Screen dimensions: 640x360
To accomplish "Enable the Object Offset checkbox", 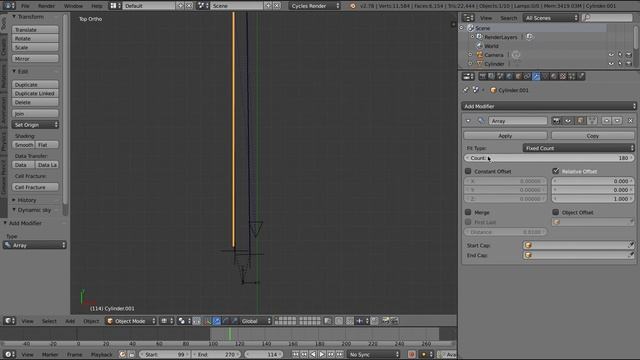I will coord(556,212).
